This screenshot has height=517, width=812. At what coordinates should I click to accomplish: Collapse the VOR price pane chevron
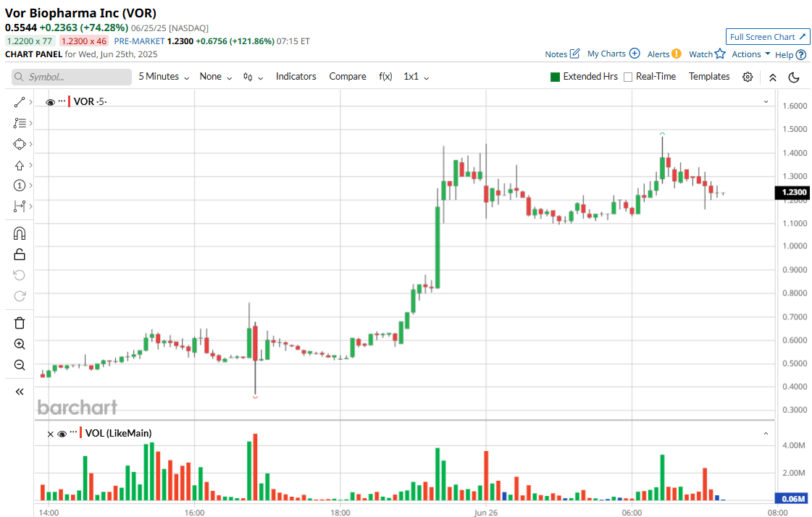tap(766, 102)
